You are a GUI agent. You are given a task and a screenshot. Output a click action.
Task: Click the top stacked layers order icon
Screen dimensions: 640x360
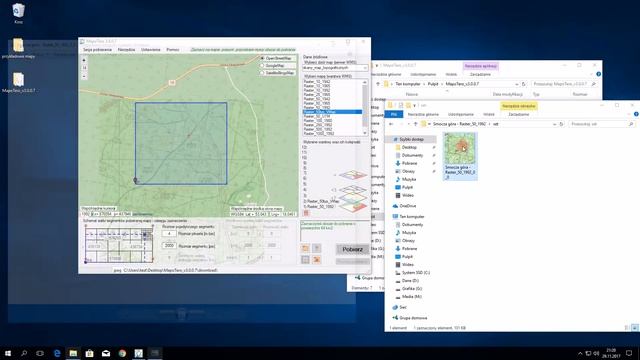[x=353, y=176]
